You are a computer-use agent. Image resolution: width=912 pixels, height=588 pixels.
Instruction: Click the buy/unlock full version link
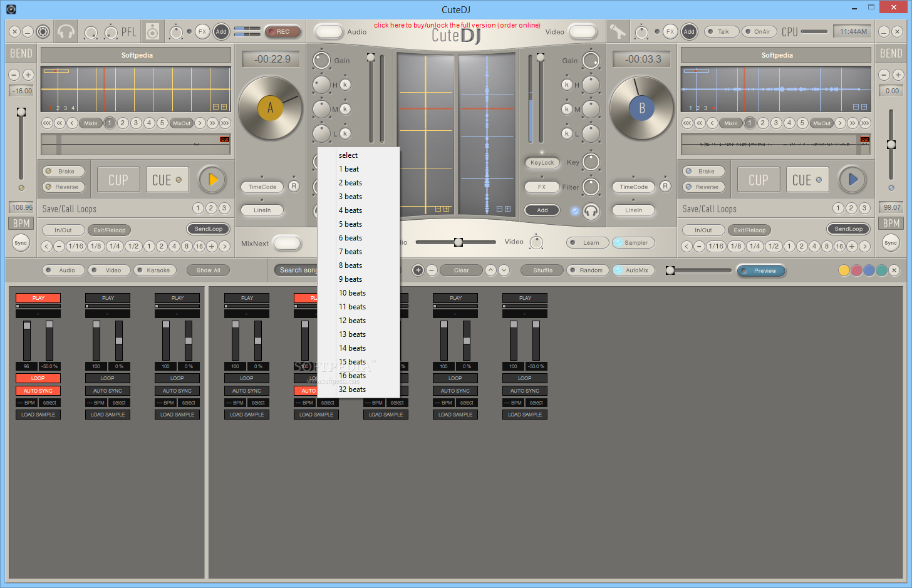click(457, 25)
